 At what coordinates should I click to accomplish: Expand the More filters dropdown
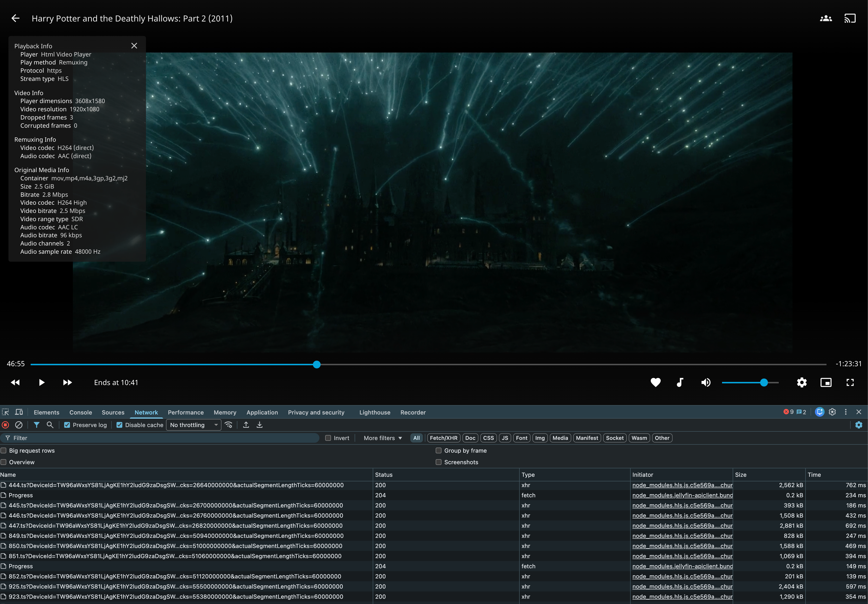[x=383, y=438]
